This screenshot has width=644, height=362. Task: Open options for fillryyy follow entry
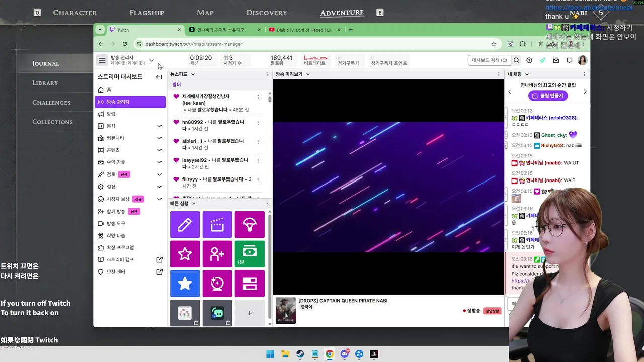tap(258, 179)
